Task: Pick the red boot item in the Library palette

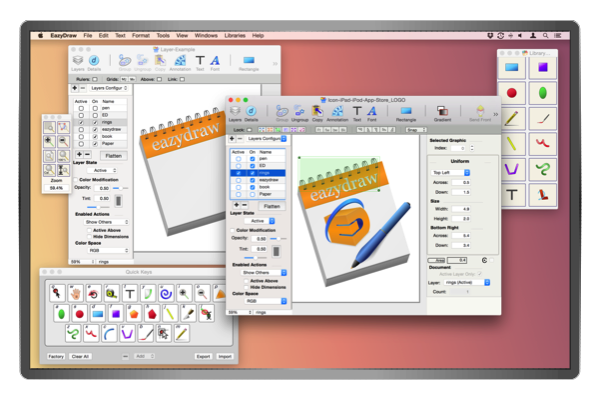Action: (x=543, y=195)
